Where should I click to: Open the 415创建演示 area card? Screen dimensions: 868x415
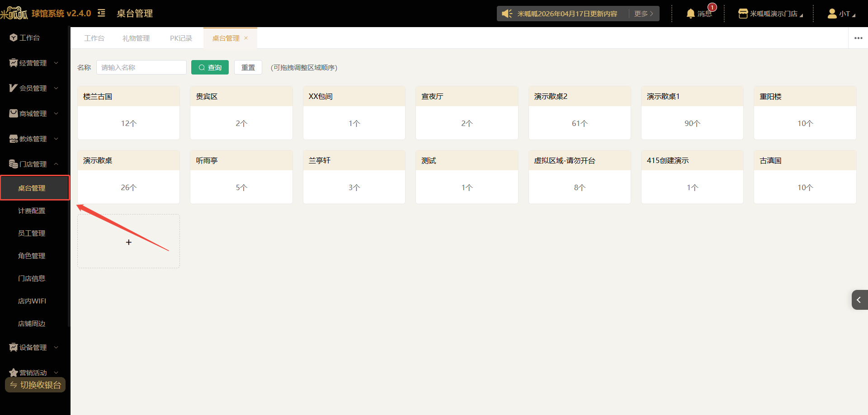(692, 177)
